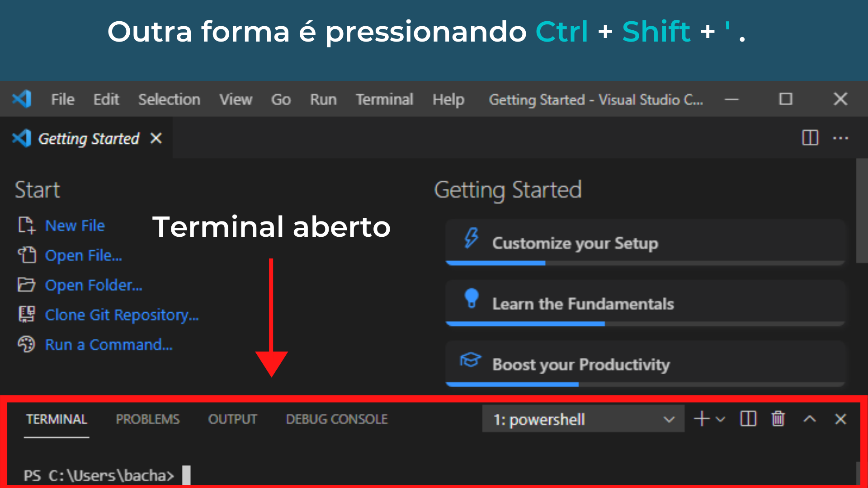The height and width of the screenshot is (488, 868).
Task: Click the new terminal plus icon
Action: point(702,419)
